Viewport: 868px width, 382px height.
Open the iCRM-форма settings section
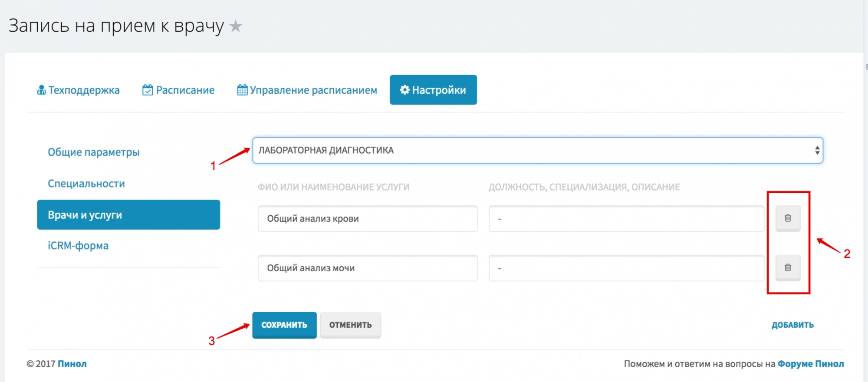78,246
